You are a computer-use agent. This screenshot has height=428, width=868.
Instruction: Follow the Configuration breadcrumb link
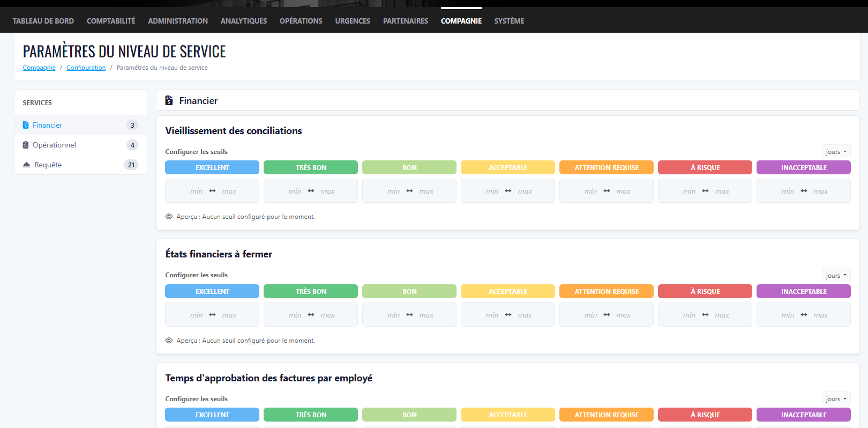86,68
